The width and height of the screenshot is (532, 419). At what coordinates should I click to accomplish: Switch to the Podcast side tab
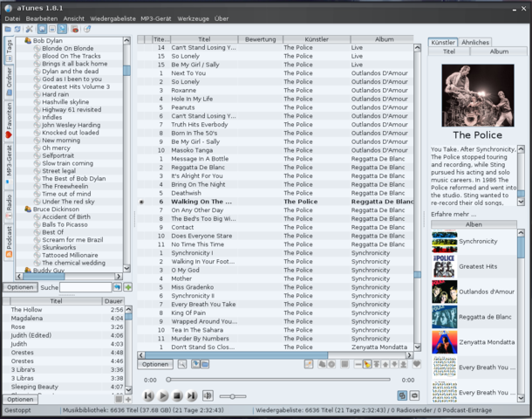click(x=9, y=242)
